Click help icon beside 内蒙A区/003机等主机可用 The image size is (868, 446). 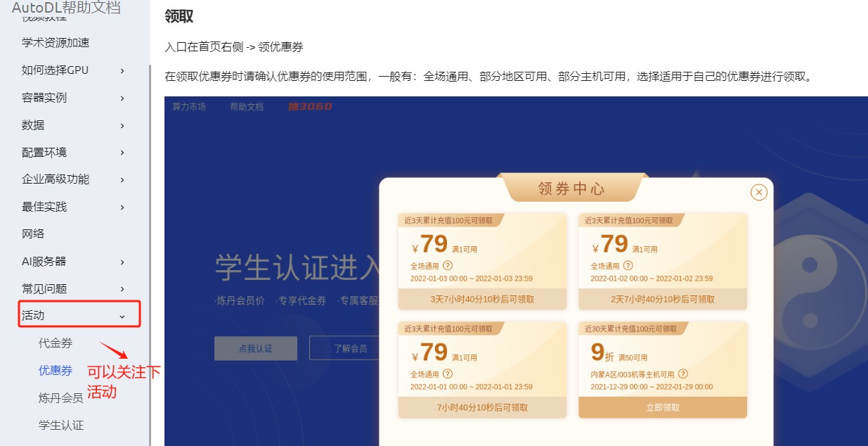[x=683, y=374]
